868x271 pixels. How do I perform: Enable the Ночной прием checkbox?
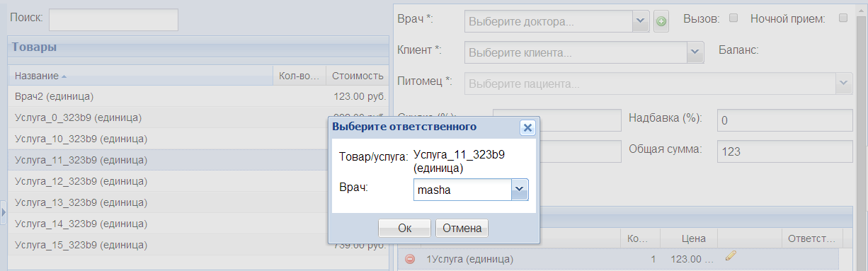843,18
